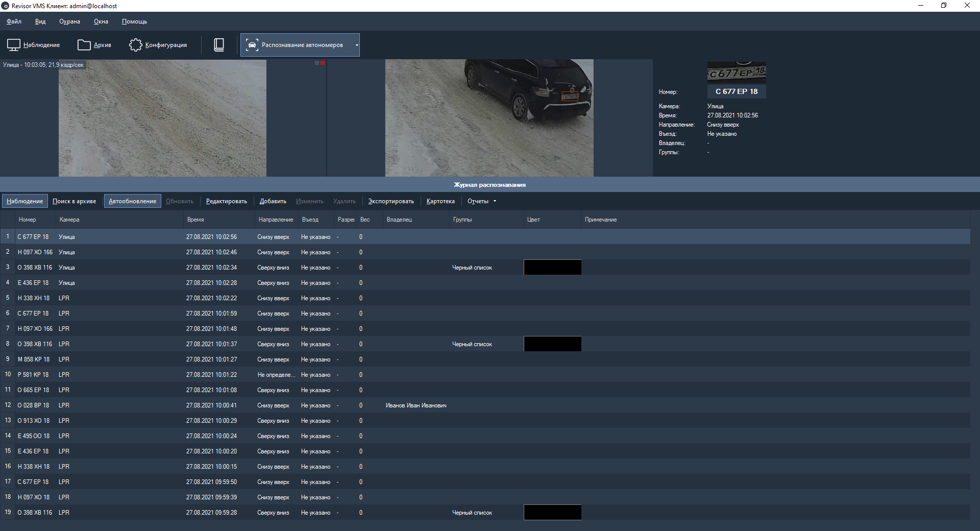This screenshot has height=531, width=980.
Task: Expand the Отчеты dropdown
Action: pos(480,201)
